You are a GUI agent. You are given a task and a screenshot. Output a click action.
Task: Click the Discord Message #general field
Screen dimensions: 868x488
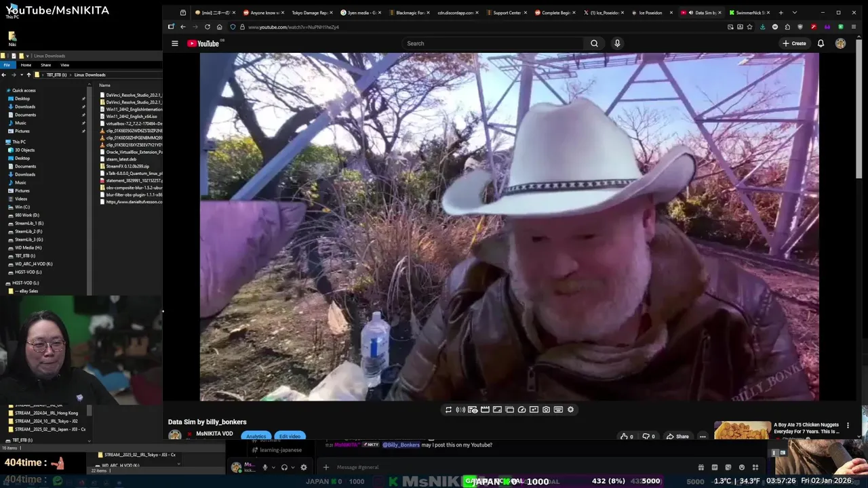coord(510,467)
